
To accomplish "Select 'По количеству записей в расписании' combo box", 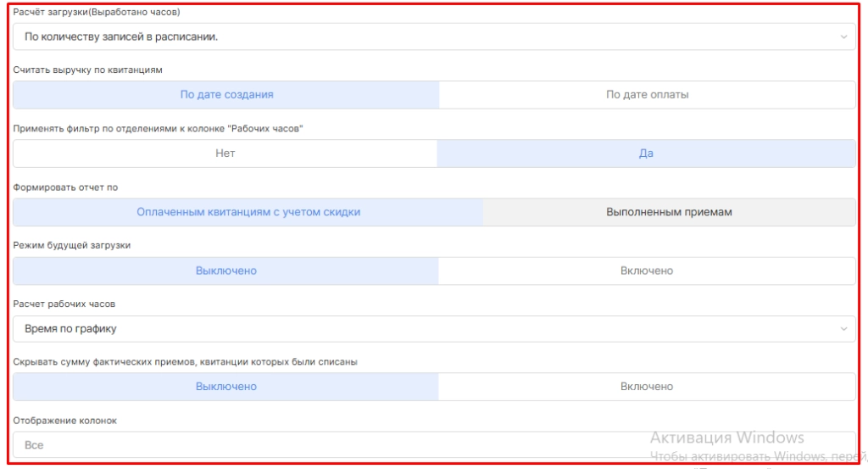I will [x=434, y=37].
